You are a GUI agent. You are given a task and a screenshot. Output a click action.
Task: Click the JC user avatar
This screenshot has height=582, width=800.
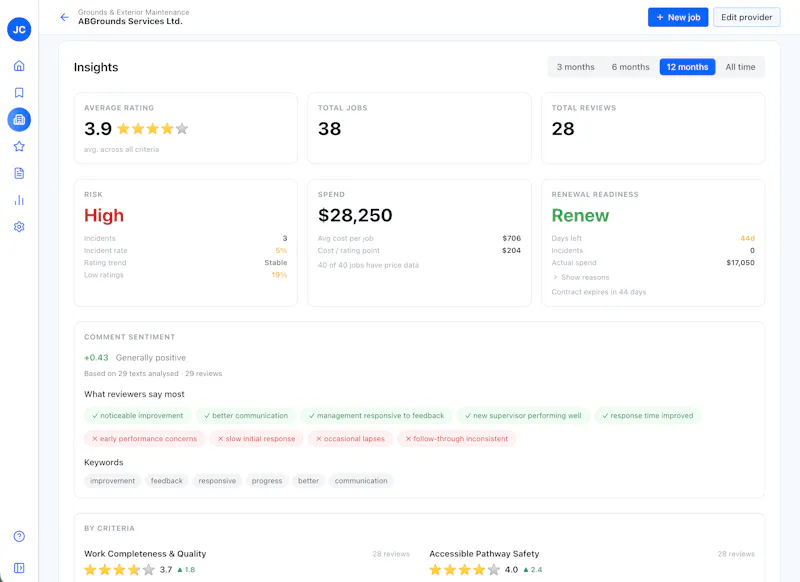click(19, 30)
